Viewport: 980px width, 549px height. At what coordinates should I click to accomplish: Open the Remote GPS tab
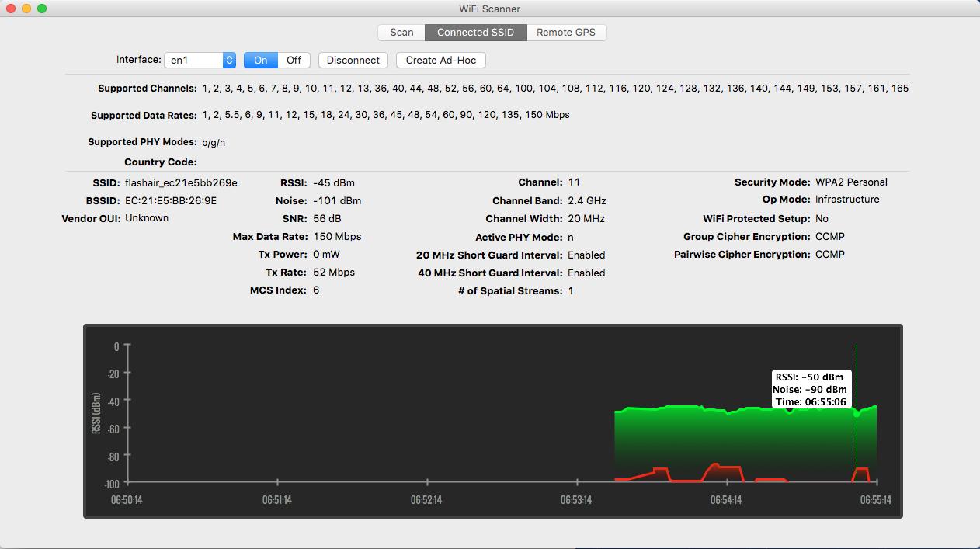click(x=566, y=32)
